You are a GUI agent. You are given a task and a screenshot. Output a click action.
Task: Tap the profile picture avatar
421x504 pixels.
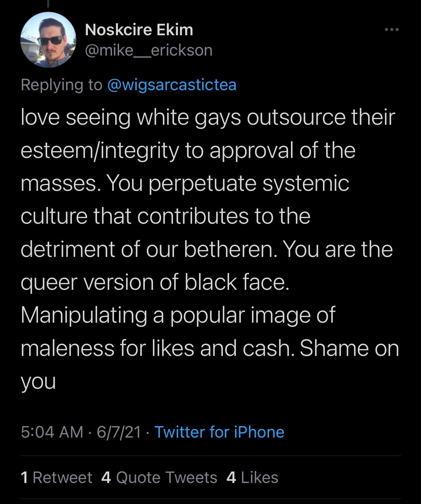[x=48, y=40]
